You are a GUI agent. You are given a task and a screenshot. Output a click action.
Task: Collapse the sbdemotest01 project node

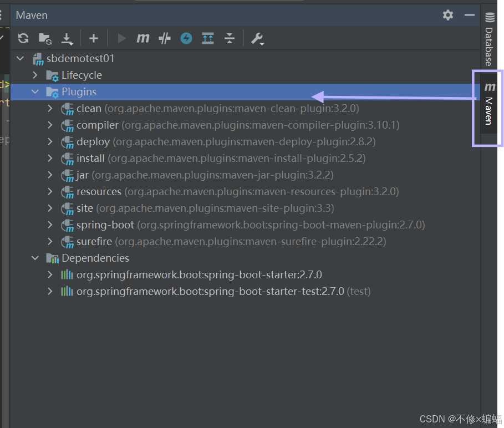tap(21, 58)
